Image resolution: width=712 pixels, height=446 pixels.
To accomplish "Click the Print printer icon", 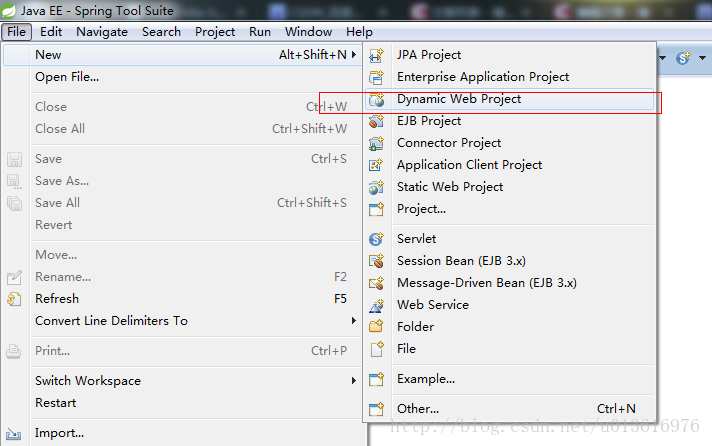I will click(x=14, y=351).
